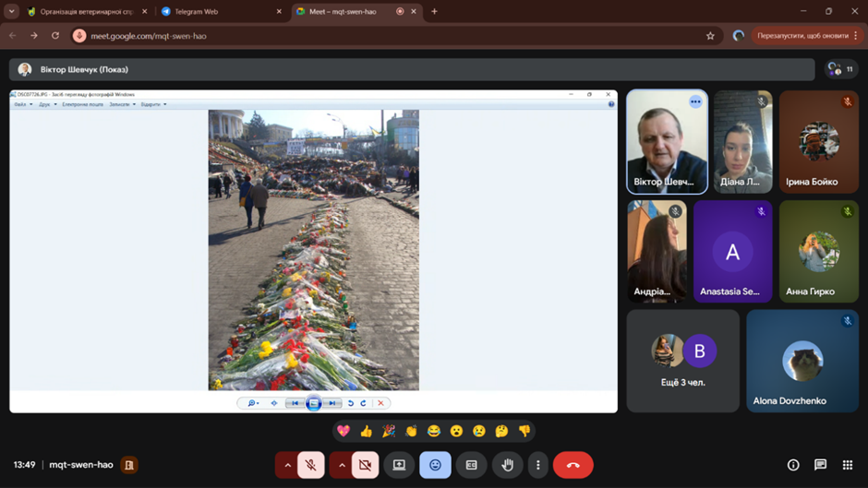The height and width of the screenshot is (488, 868).
Task: Send the heart emoji reaction
Action: point(344,431)
